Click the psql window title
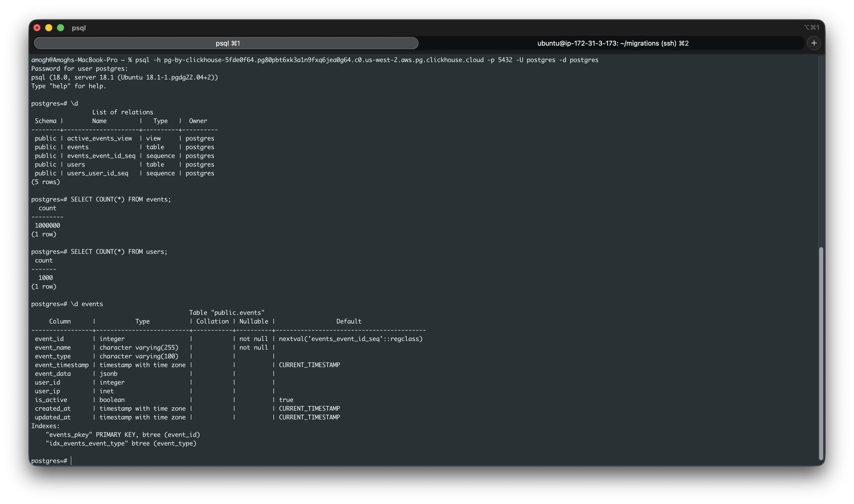 pyautogui.click(x=79, y=28)
